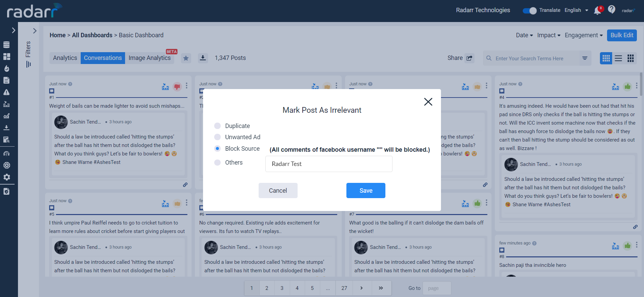Image resolution: width=644 pixels, height=297 pixels.
Task: Click the All Dashboards breadcrumb link
Action: [92, 35]
